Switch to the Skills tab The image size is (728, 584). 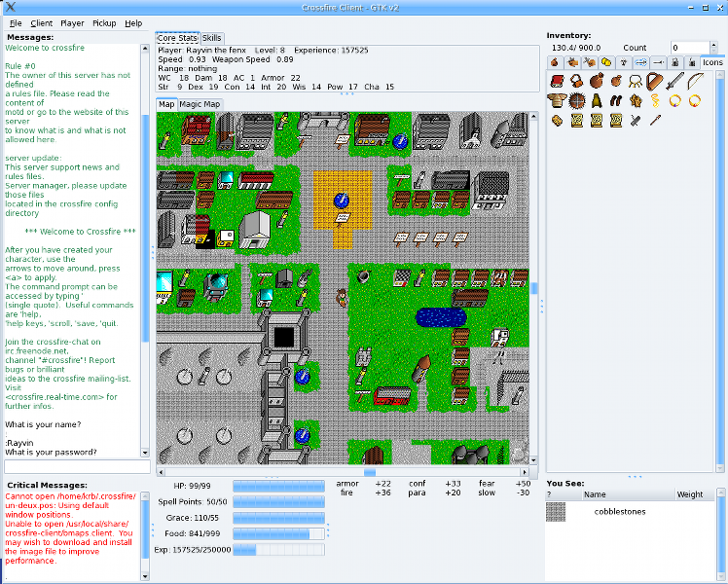[212, 38]
